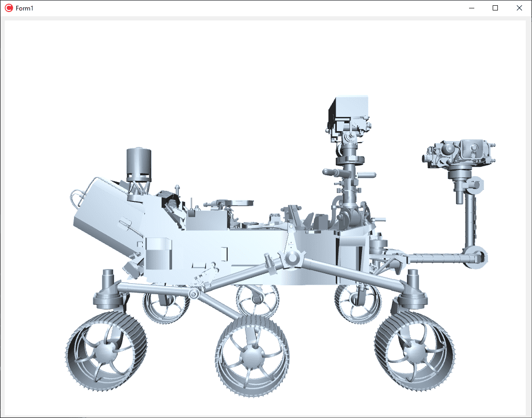Viewport: 532px width, 418px height.
Task: Click the robotic arm turret instrument
Action: coord(458,153)
